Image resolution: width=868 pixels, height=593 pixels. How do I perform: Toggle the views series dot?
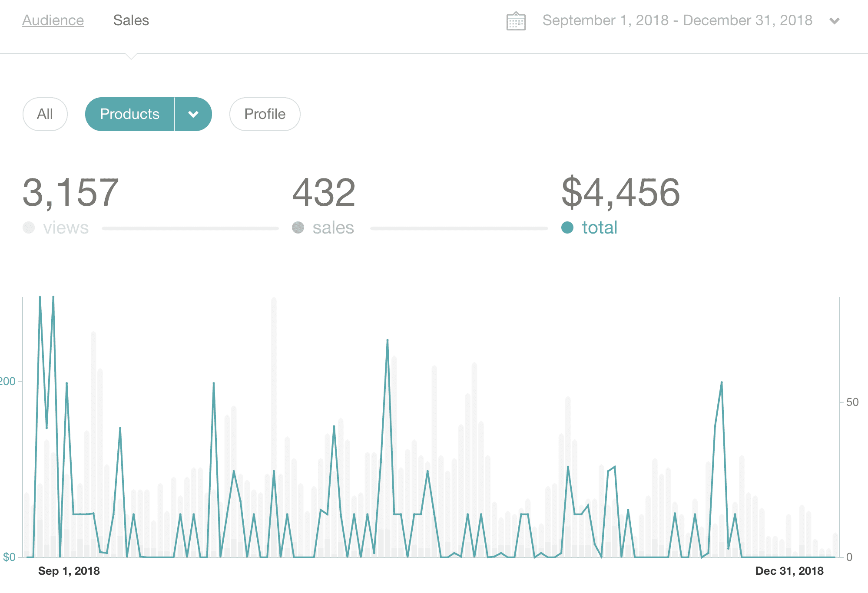(29, 227)
